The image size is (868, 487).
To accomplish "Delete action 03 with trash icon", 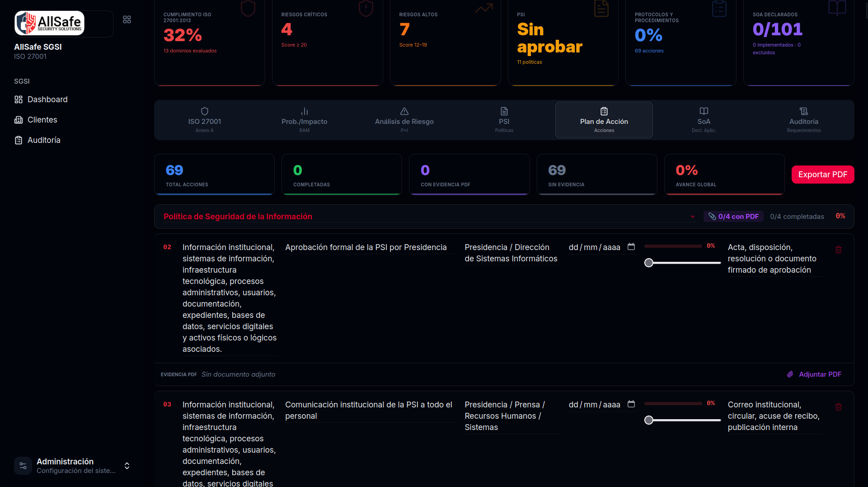I will click(839, 407).
